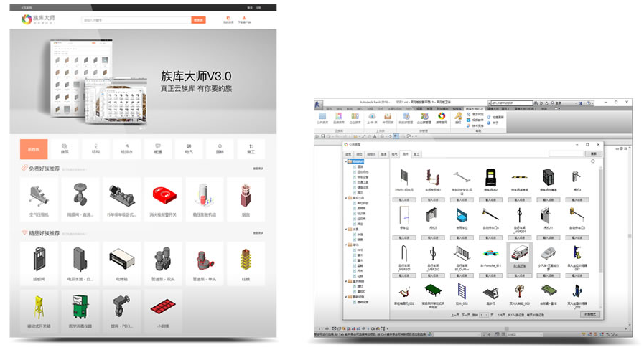
Task: Collapse the 室外照明 folder in the tree
Action: tap(346, 281)
